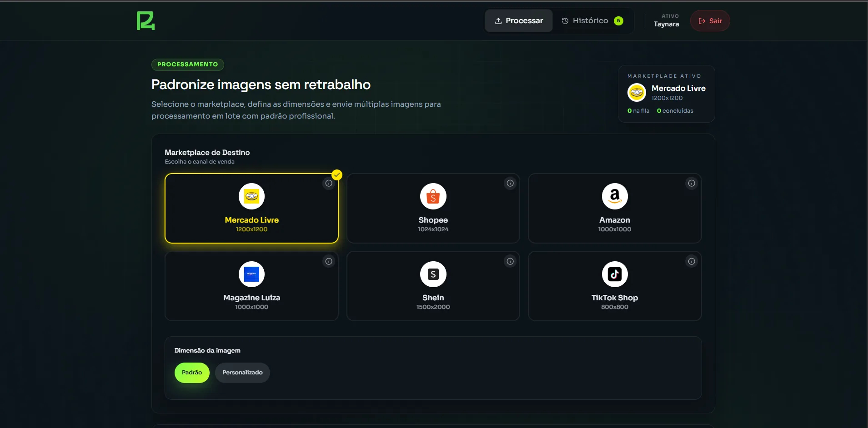
Task: Click the green app logo
Action: tap(146, 21)
